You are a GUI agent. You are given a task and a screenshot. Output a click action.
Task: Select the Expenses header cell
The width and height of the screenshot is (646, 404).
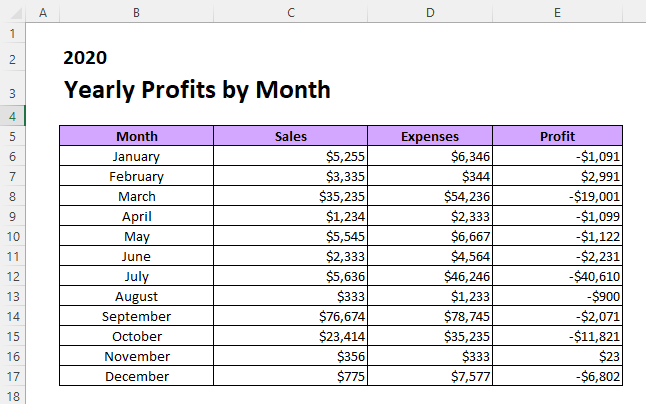tap(430, 136)
